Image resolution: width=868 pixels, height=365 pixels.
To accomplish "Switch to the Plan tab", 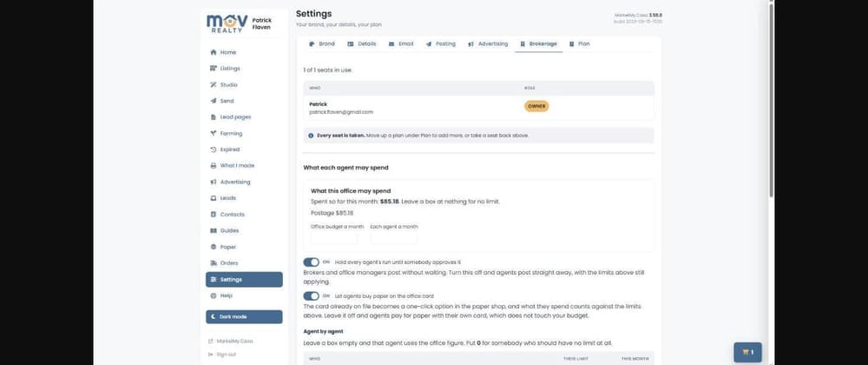I will point(580,43).
